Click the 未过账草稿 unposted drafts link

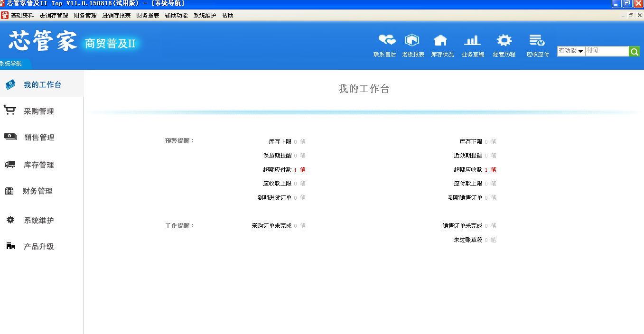[x=468, y=240]
